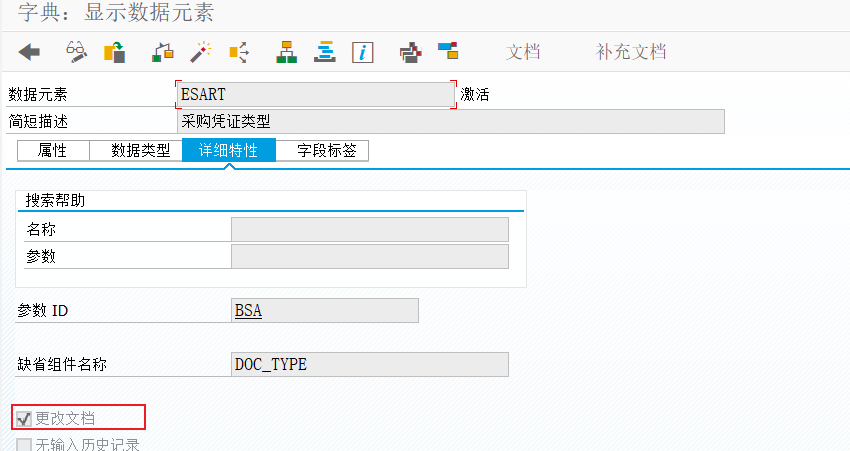
Task: Click the Activate magic wand icon
Action: (200, 52)
